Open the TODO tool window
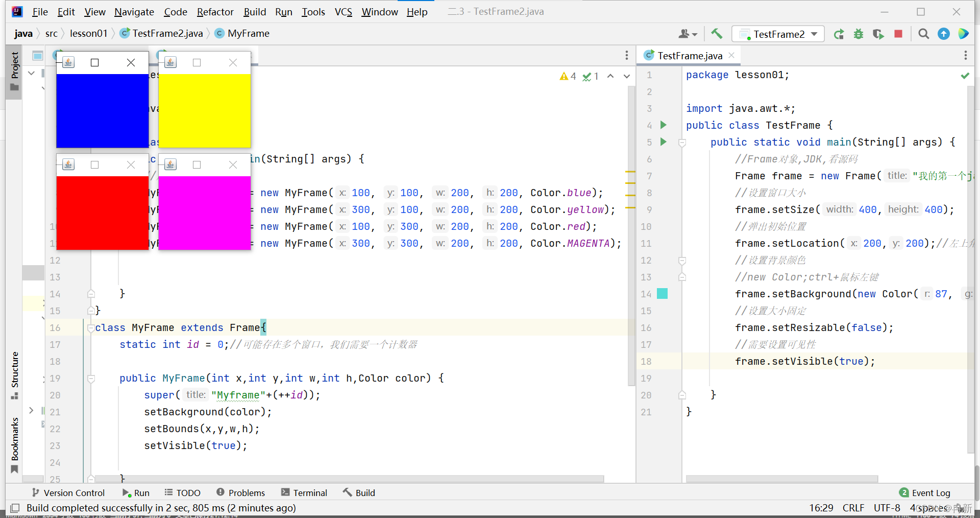The height and width of the screenshot is (518, 980). [x=182, y=492]
